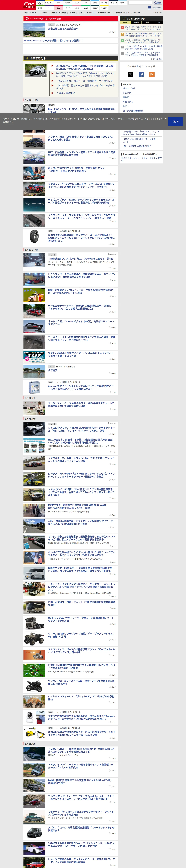Viewport: 186px width, 868px height.
Task: Open the X (Twitter) follow icon
Action: click(131, 75)
